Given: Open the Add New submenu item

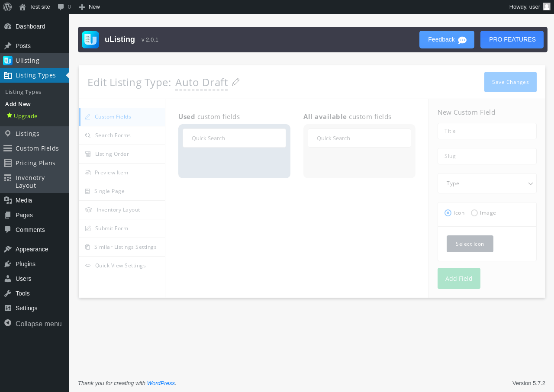Looking at the screenshot, I should coord(18,104).
